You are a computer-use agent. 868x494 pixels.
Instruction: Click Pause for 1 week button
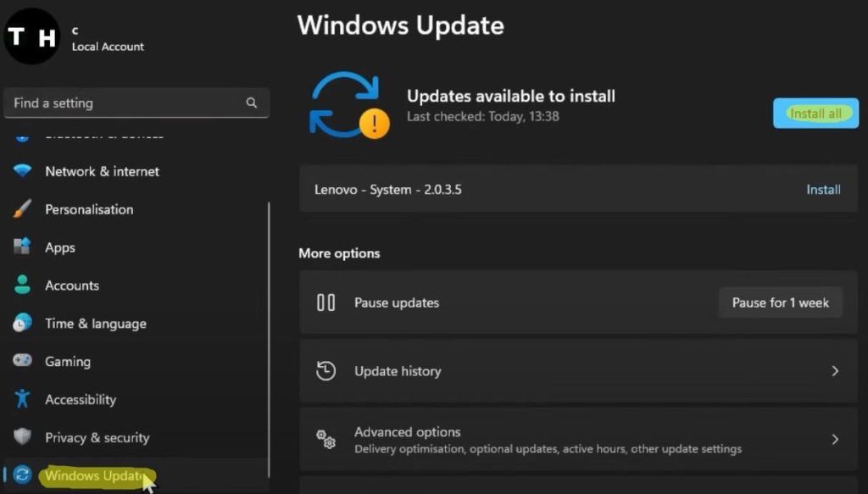(781, 303)
